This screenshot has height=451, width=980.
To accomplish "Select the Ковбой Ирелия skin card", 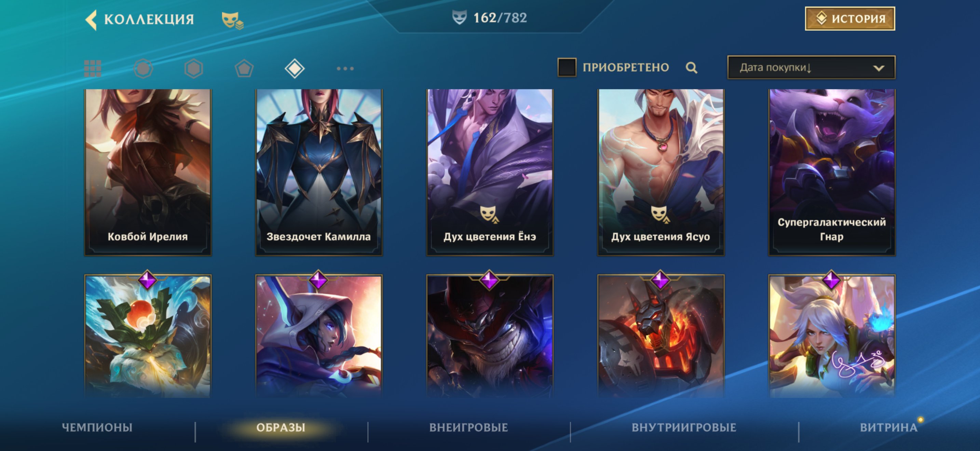I will (x=148, y=172).
